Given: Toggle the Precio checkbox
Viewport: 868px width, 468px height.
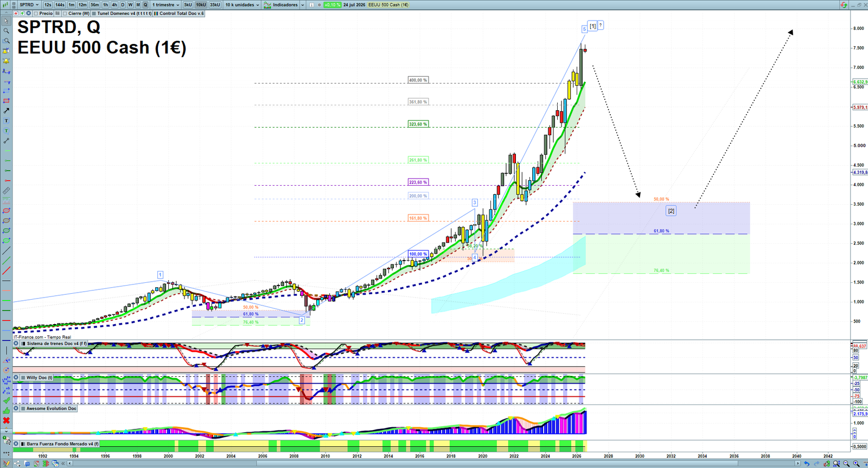Looking at the screenshot, I should [x=36, y=14].
